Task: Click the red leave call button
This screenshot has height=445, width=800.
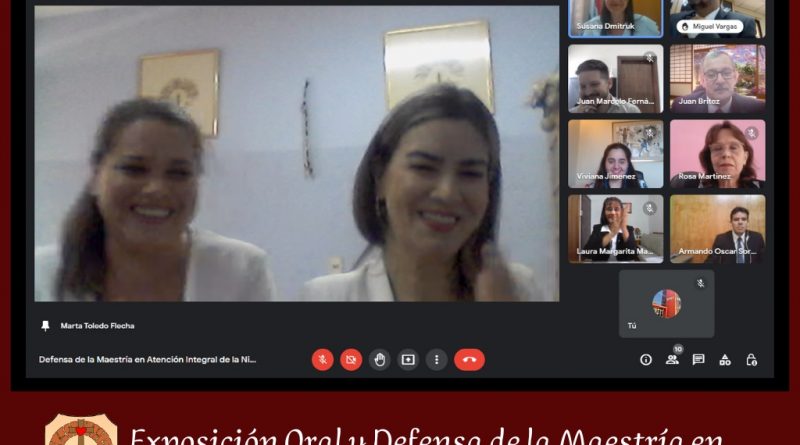Action: click(469, 360)
